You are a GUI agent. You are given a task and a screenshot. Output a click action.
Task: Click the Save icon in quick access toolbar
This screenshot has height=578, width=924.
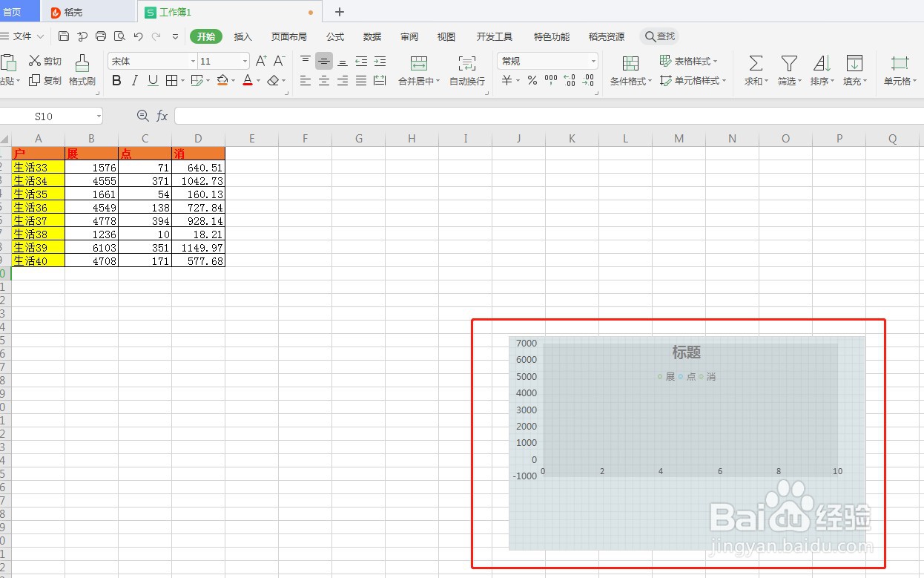64,36
